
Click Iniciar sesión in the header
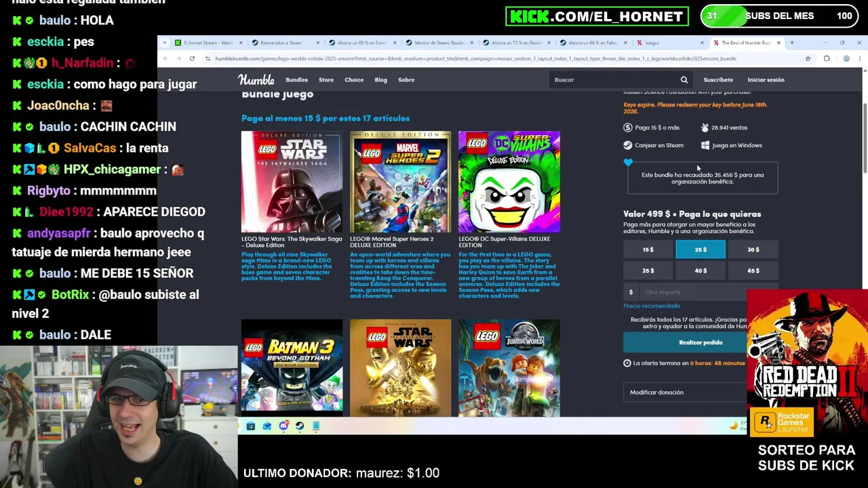[x=766, y=80]
